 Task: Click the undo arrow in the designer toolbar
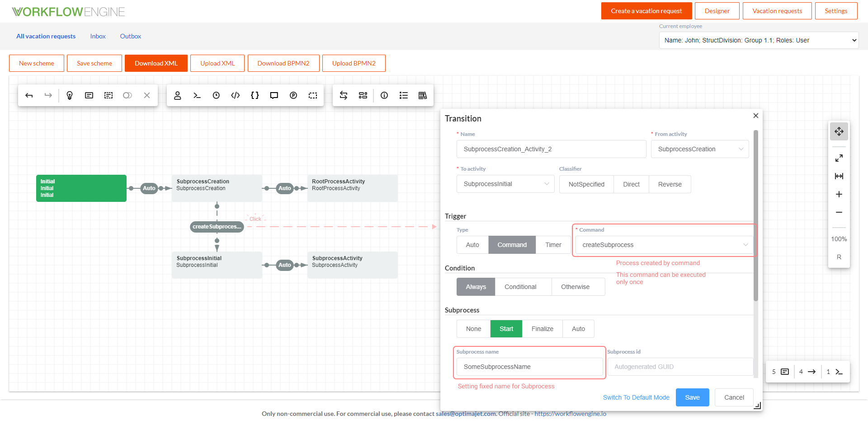click(29, 95)
